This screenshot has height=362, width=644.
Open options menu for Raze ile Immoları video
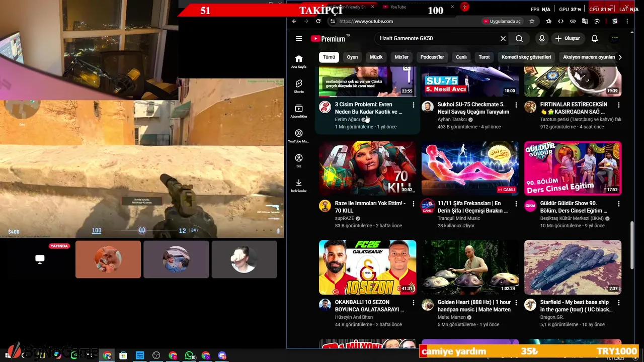pyautogui.click(x=414, y=204)
